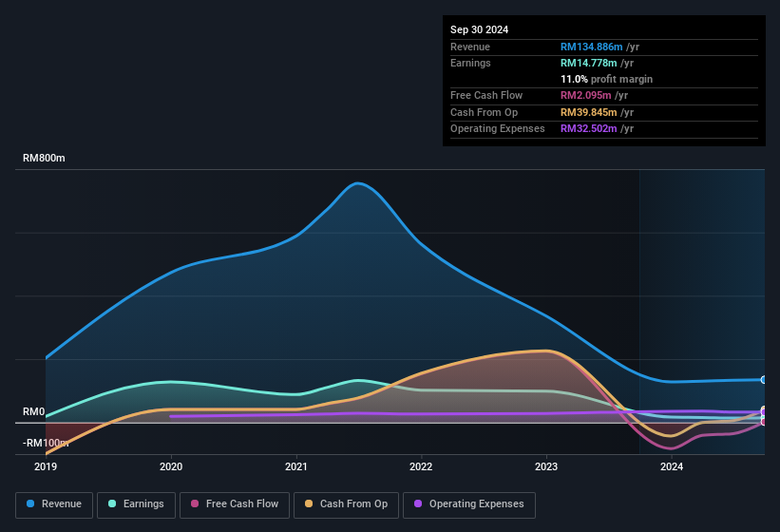The height and width of the screenshot is (532, 780).
Task: Click the Free Cash Flow label in tooltip
Action: 486,95
